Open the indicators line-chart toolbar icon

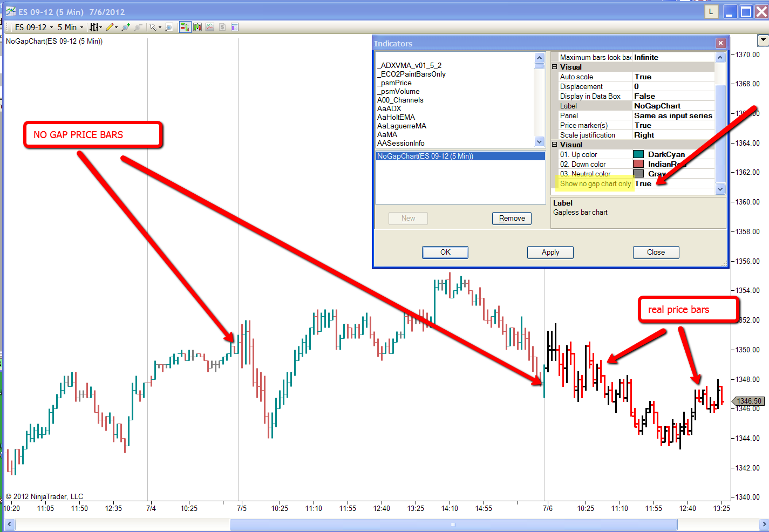click(210, 27)
